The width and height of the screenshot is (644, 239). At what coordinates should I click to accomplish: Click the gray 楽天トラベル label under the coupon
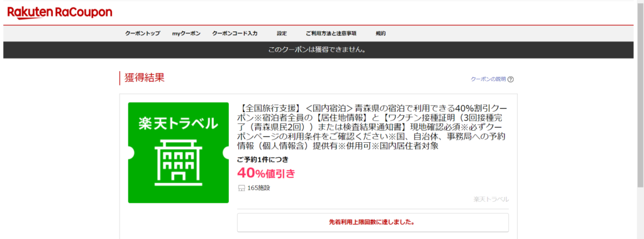(491, 199)
